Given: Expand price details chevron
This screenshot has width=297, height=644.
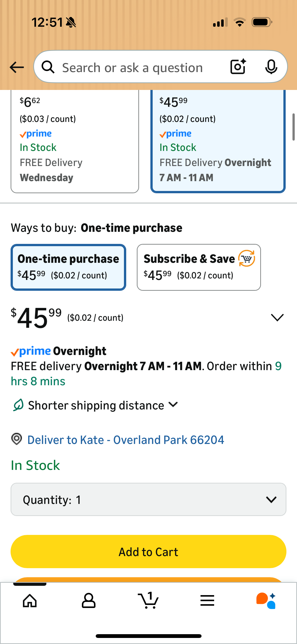Looking at the screenshot, I should pos(277,317).
